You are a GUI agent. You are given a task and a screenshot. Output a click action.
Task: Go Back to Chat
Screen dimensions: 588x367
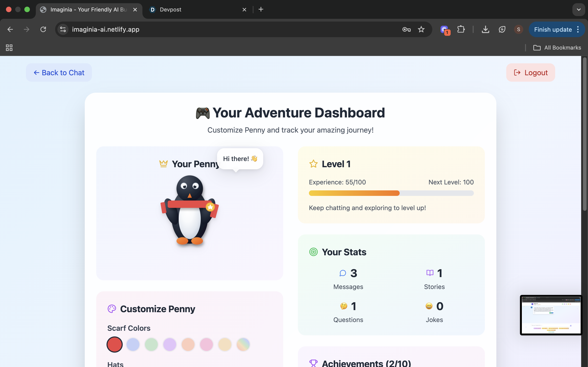[59, 72]
